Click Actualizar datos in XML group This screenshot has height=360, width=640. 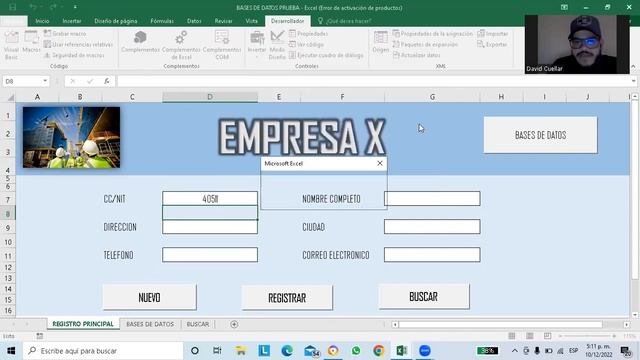pos(416,55)
